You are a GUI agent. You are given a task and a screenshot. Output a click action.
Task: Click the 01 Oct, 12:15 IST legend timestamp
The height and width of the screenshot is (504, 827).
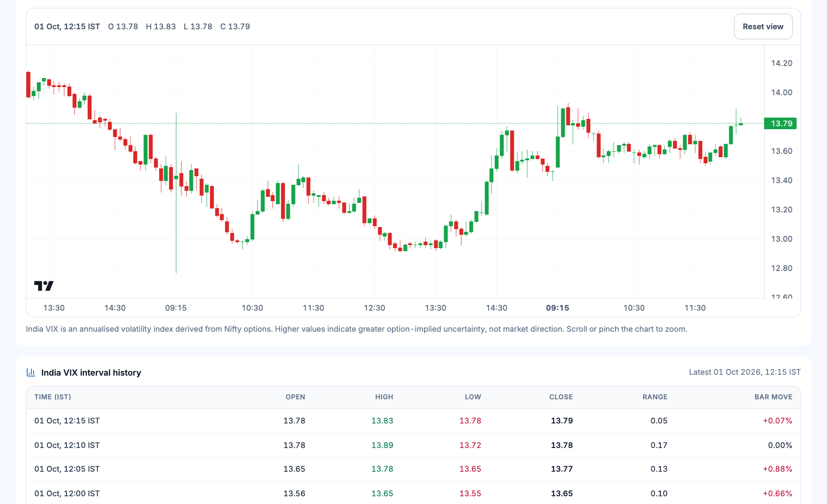(67, 27)
